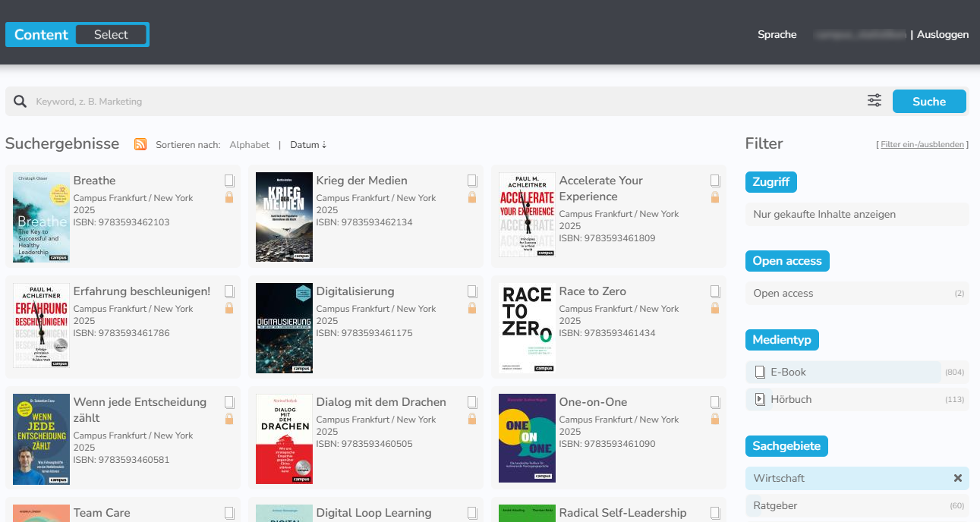
Task: Enable Nur gekaufte Inhalte anzeigen filter
Action: pos(857,214)
